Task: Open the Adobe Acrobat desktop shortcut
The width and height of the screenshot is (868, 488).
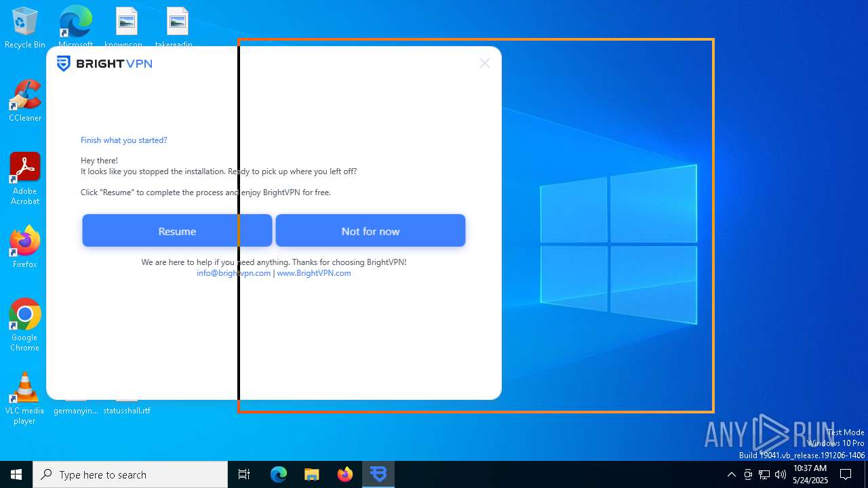Action: pyautogui.click(x=25, y=179)
